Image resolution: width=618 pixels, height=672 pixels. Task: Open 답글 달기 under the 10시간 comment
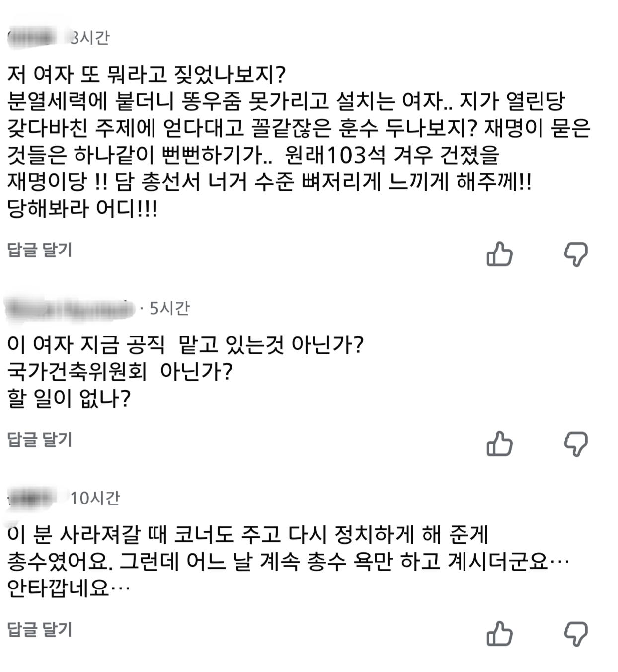[40, 629]
